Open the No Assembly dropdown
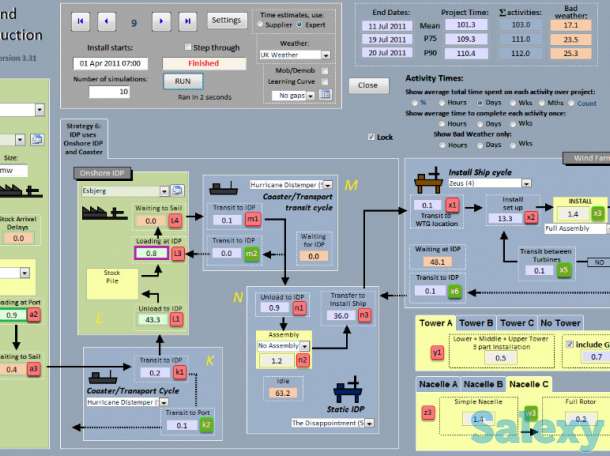This screenshot has height=456, width=610. tap(304, 346)
